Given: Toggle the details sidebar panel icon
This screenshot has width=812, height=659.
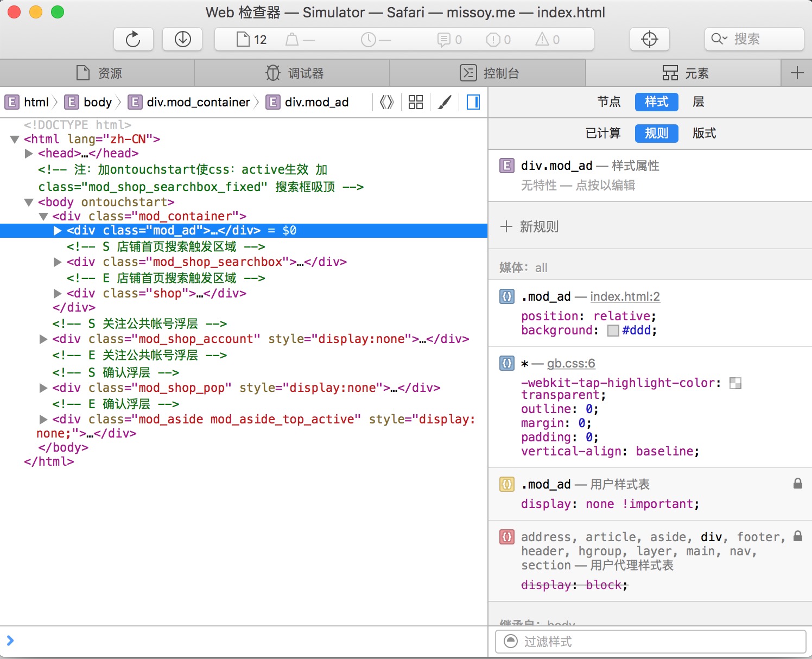Looking at the screenshot, I should (x=473, y=102).
